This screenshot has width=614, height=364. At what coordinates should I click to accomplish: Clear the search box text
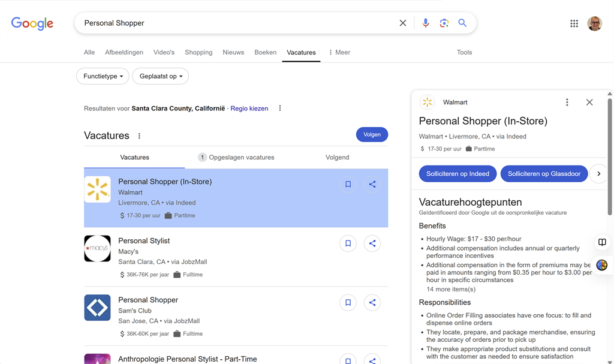click(403, 23)
